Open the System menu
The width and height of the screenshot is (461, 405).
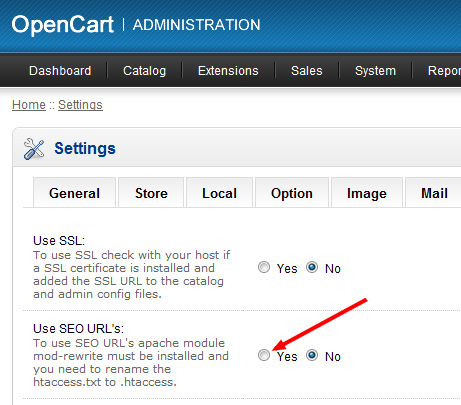coord(375,71)
